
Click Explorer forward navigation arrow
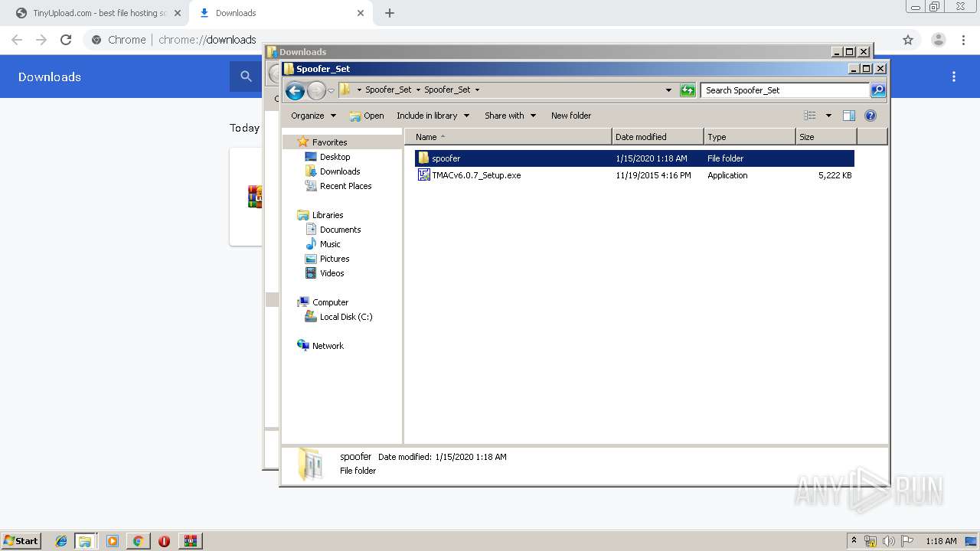[x=316, y=91]
